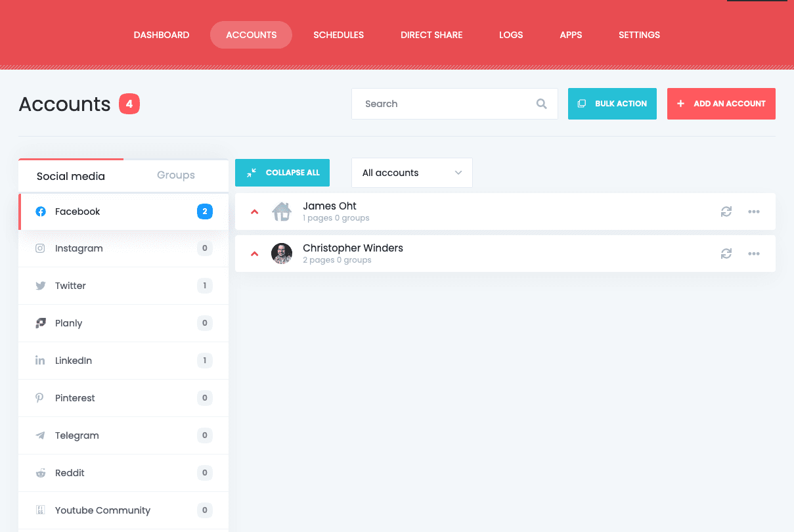The width and height of the screenshot is (794, 532).
Task: Click the search magnifier icon
Action: (x=541, y=104)
